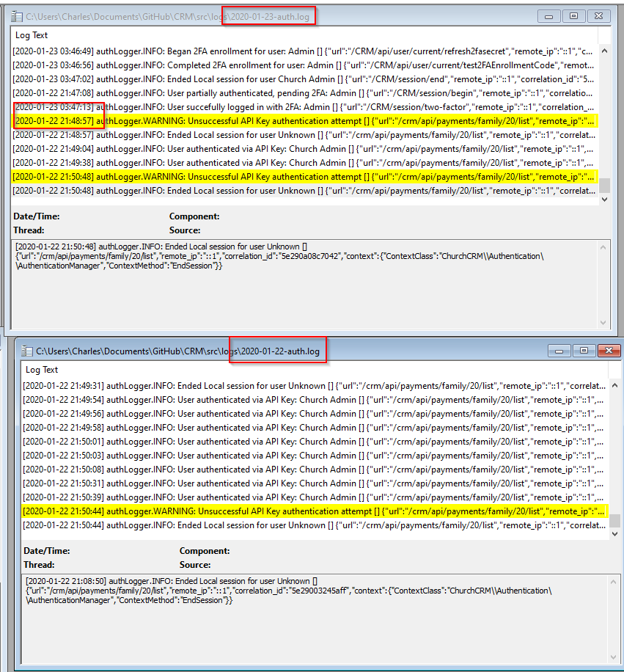This screenshot has height=672, width=624.
Task: Click the top log list's scroll-down arrow
Action: pos(604,200)
